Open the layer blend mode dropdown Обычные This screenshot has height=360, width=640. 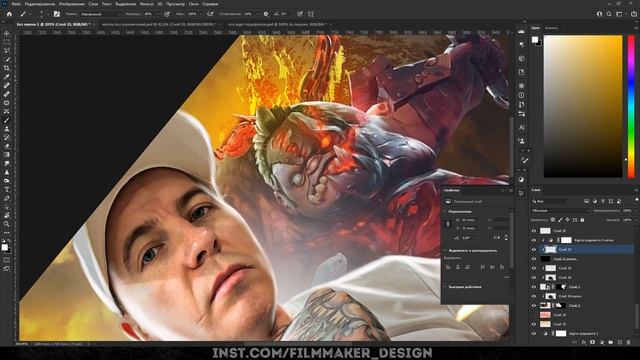click(560, 211)
